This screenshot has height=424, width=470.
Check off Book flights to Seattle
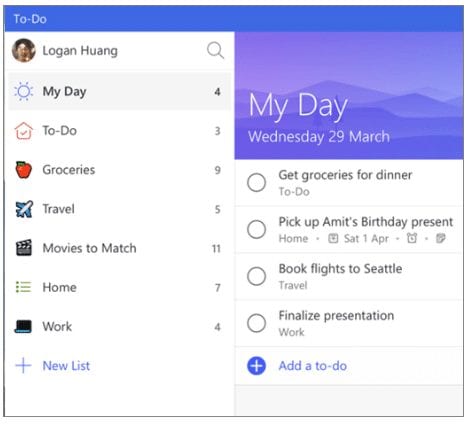[256, 276]
